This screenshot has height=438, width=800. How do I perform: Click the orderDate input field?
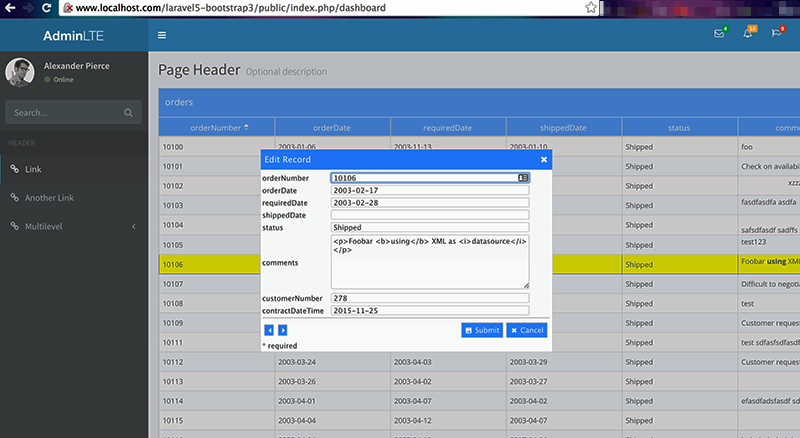coord(430,190)
